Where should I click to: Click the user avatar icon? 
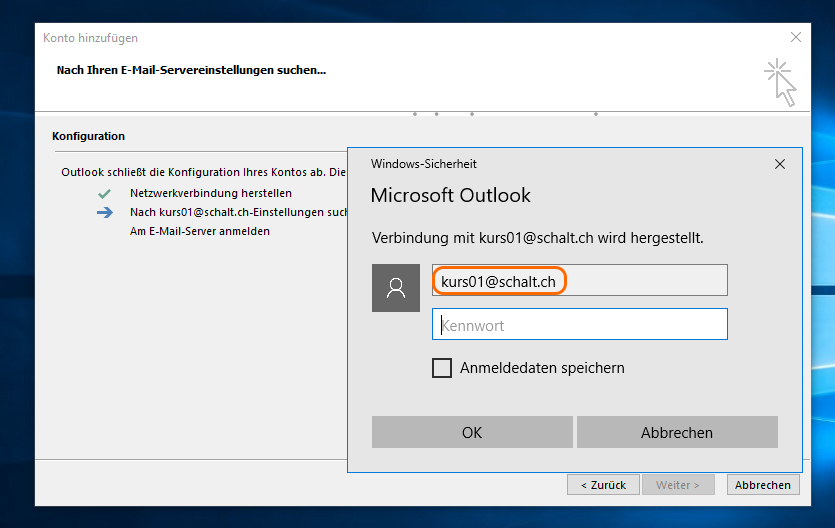pos(395,288)
